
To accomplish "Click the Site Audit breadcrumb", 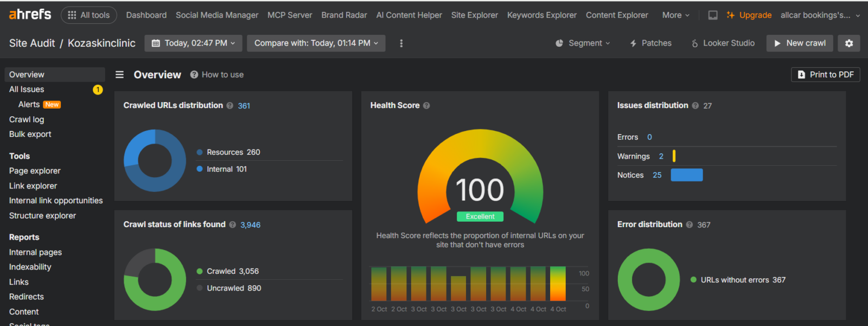I will [x=32, y=43].
